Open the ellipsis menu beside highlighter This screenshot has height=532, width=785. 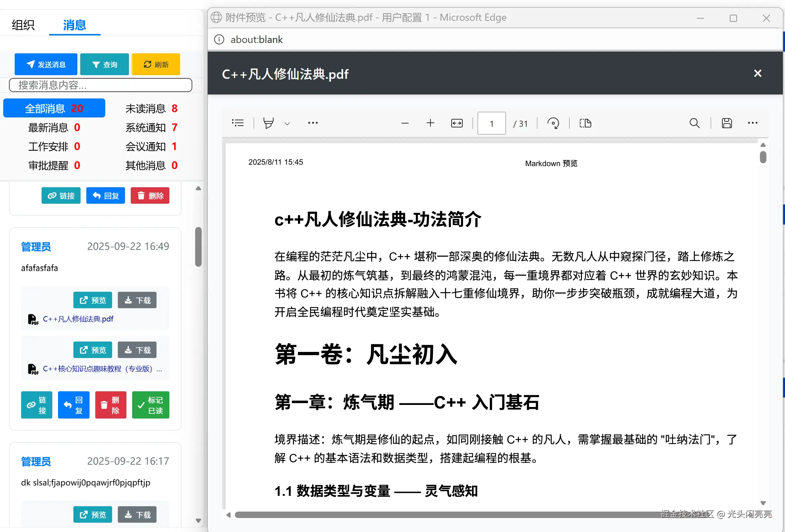(313, 123)
